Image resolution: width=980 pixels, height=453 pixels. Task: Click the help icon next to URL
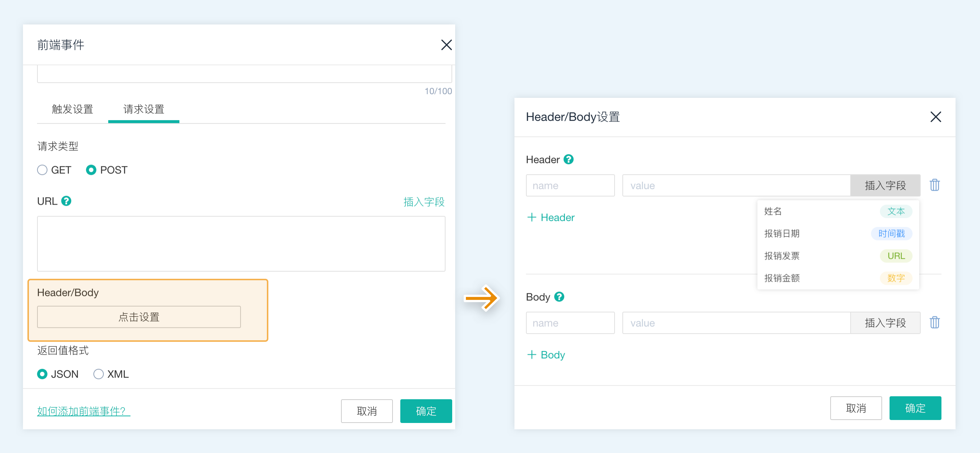click(66, 201)
